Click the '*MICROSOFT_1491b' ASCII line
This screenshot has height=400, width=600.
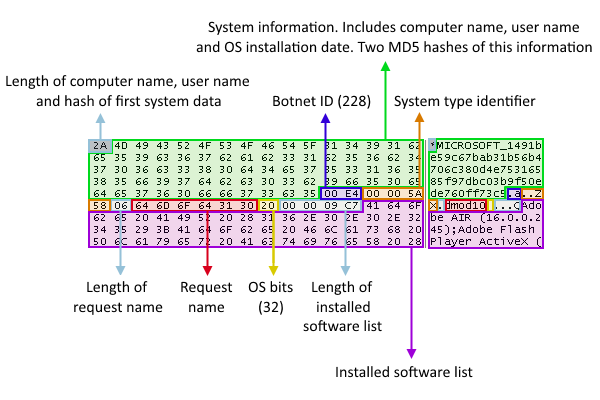point(485,146)
